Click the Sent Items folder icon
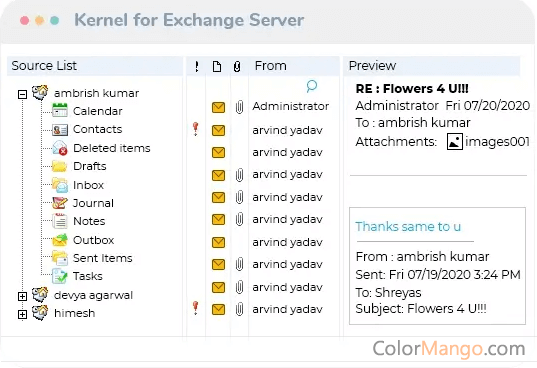Image resolution: width=537 pixels, height=368 pixels. click(x=60, y=258)
